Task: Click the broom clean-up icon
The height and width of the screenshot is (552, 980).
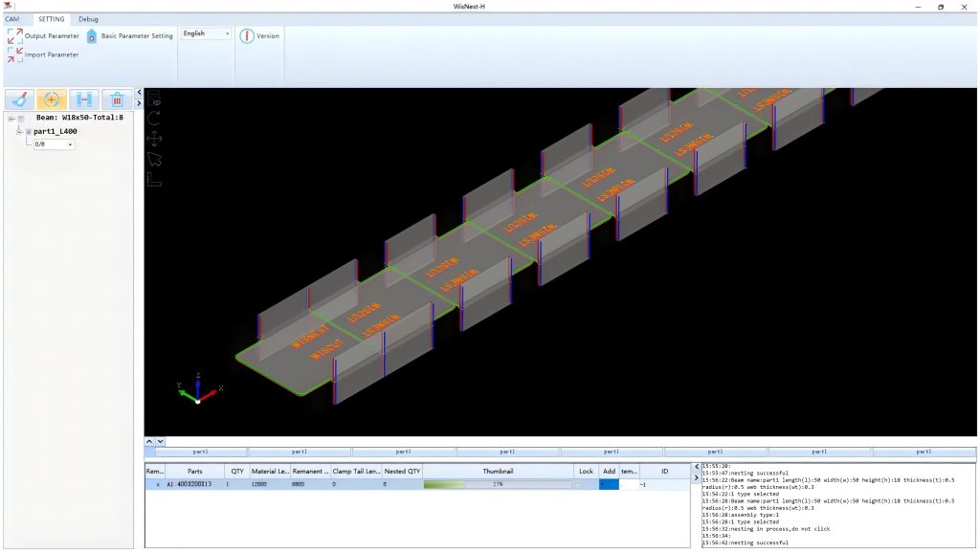Action: 20,99
